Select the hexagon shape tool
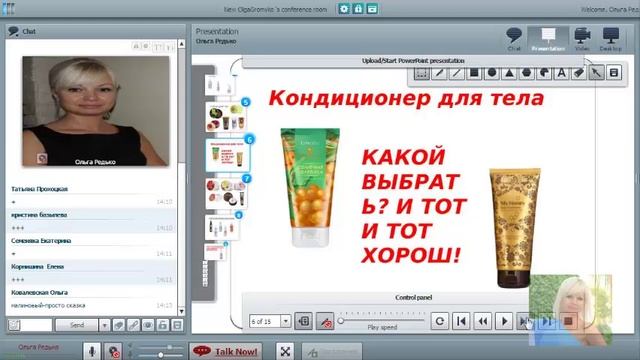Image resolution: width=640 pixels, height=360 pixels. pos(527,73)
